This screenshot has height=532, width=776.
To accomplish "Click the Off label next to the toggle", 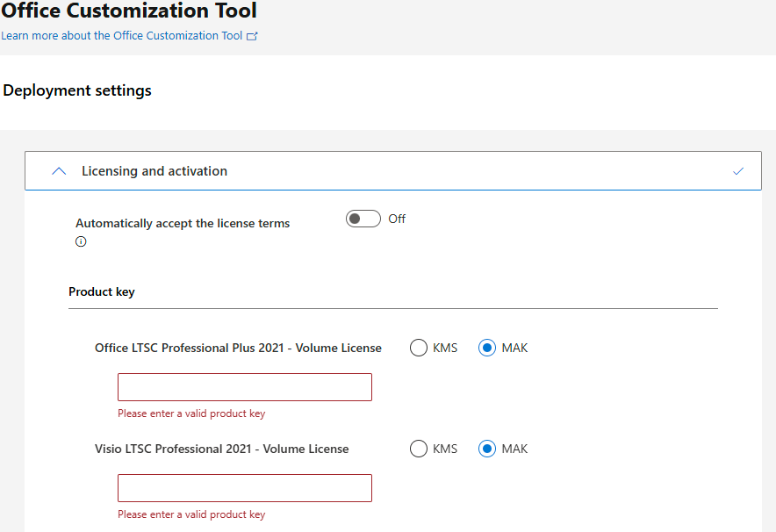I will click(397, 219).
